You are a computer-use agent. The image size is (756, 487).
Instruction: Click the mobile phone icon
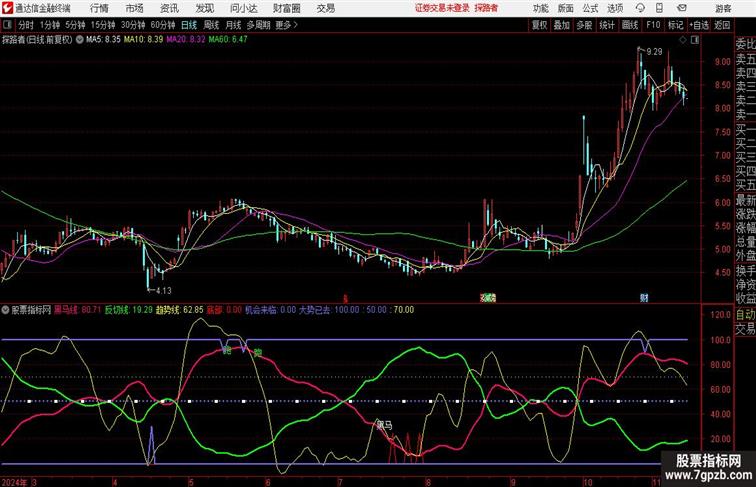[659, 8]
